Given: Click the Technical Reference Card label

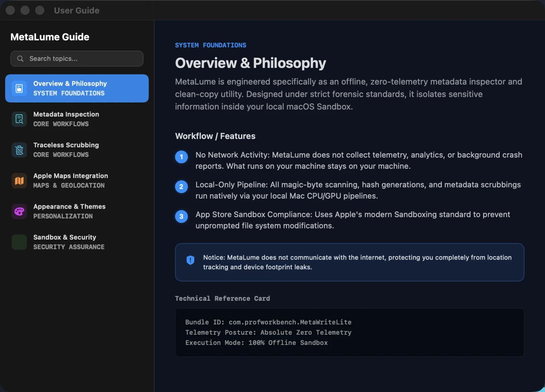Looking at the screenshot, I should (222, 298).
